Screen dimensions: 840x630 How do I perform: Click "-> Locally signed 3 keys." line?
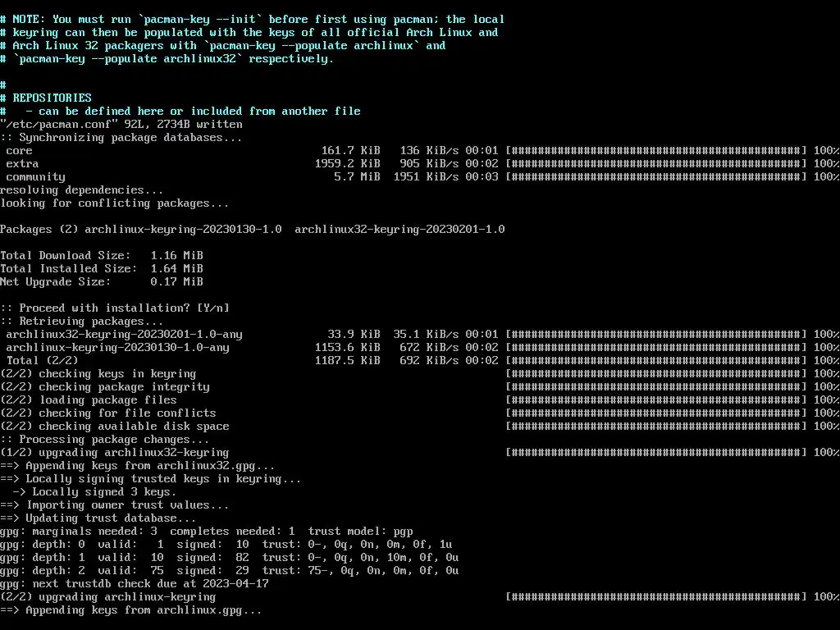(95, 492)
